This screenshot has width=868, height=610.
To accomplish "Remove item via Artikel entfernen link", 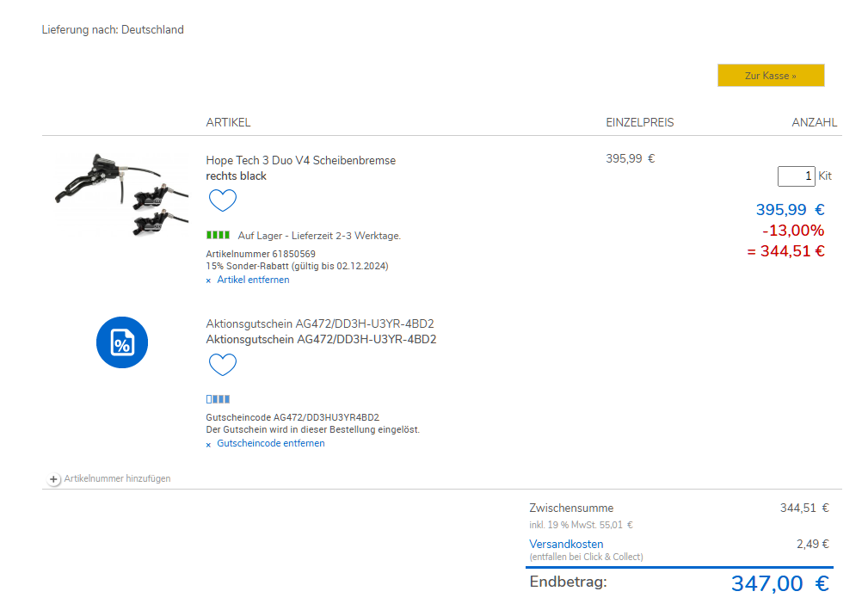I will [253, 280].
